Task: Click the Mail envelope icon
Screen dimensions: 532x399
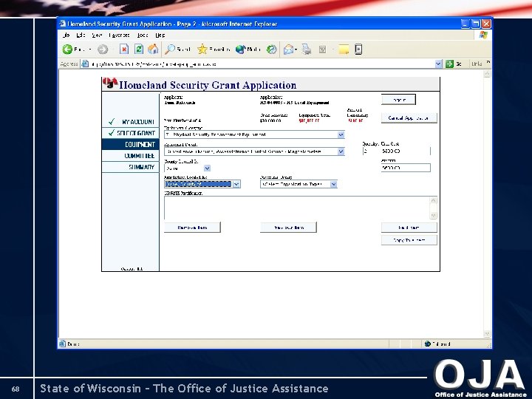Action: tap(288, 50)
